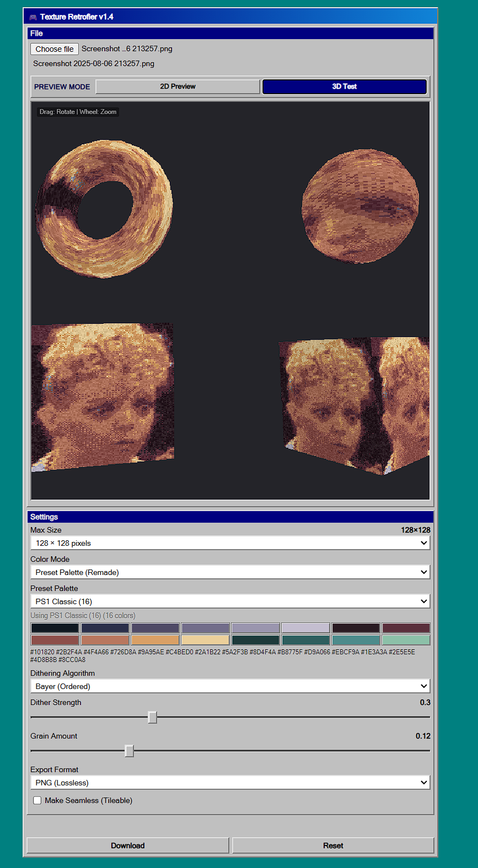Click the dark maroon #2A1B22 swatch
Viewport: 478px width, 868px height.
tap(356, 628)
